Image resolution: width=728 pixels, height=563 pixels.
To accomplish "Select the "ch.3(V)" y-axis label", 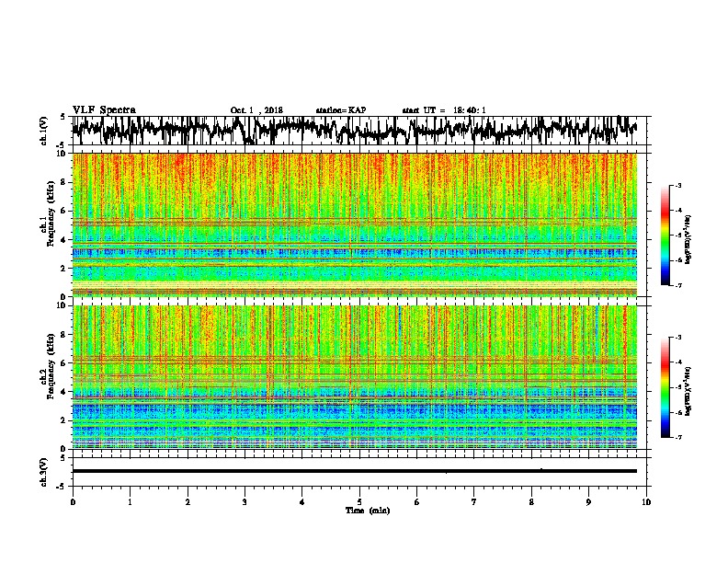I will tap(44, 472).
